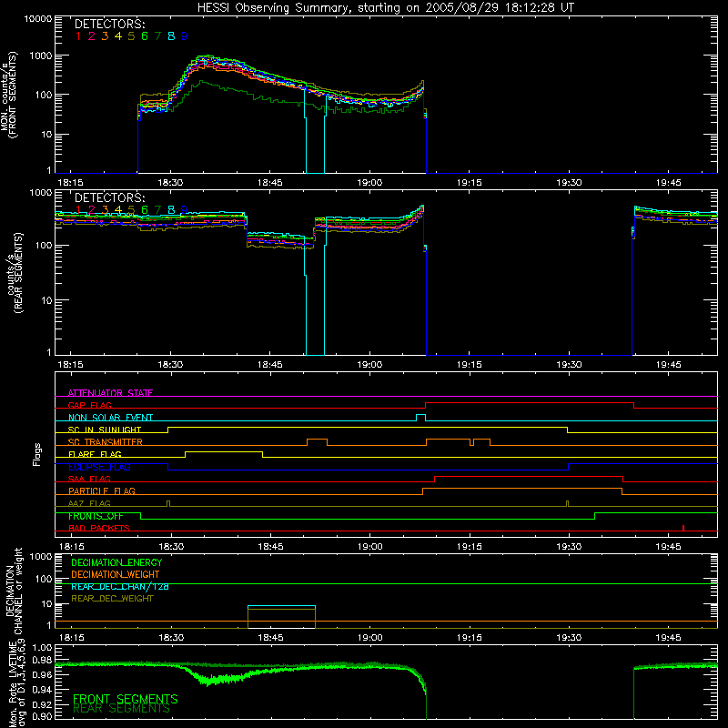
Task: Click the PARTICLE_FLAG label
Action: pos(102,490)
